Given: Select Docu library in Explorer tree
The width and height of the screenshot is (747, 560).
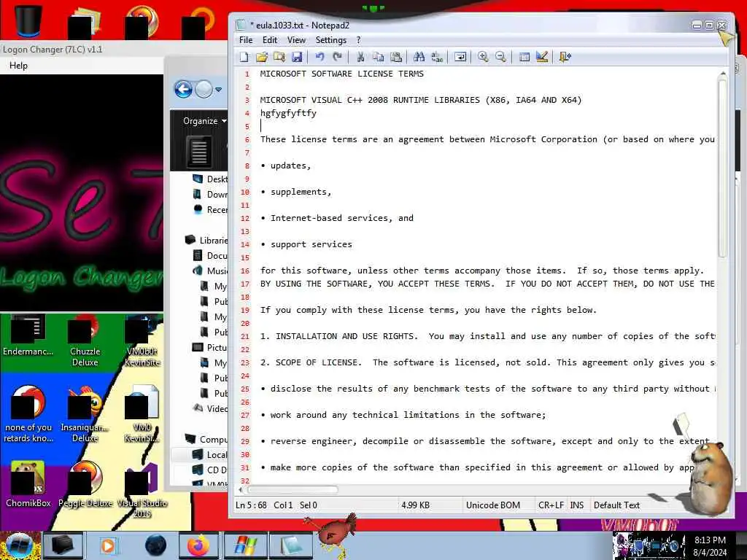Looking at the screenshot, I should point(210,256).
